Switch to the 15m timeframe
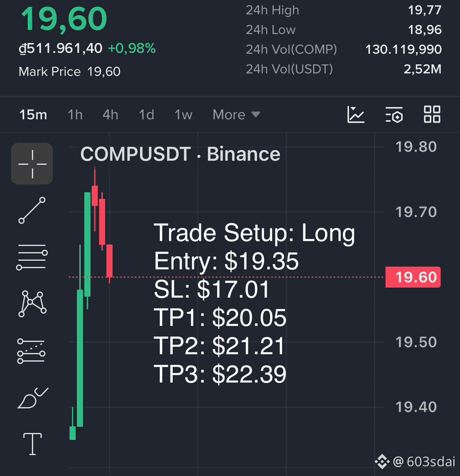This screenshot has width=460, height=476. [x=33, y=115]
